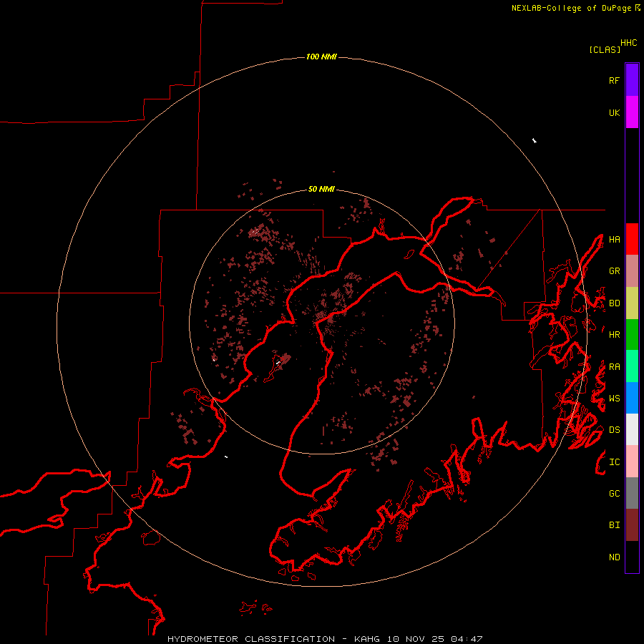644x644 pixels.
Task: Click the ND legend label
Action: click(x=614, y=557)
